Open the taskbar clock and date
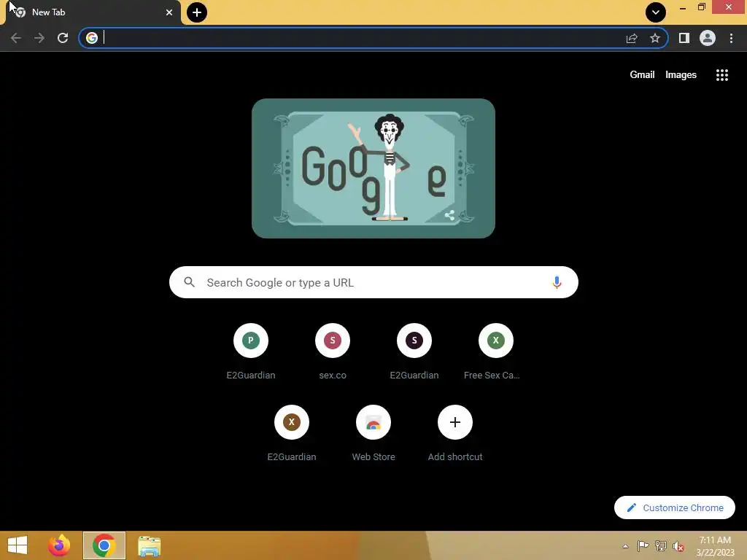 [715, 546]
